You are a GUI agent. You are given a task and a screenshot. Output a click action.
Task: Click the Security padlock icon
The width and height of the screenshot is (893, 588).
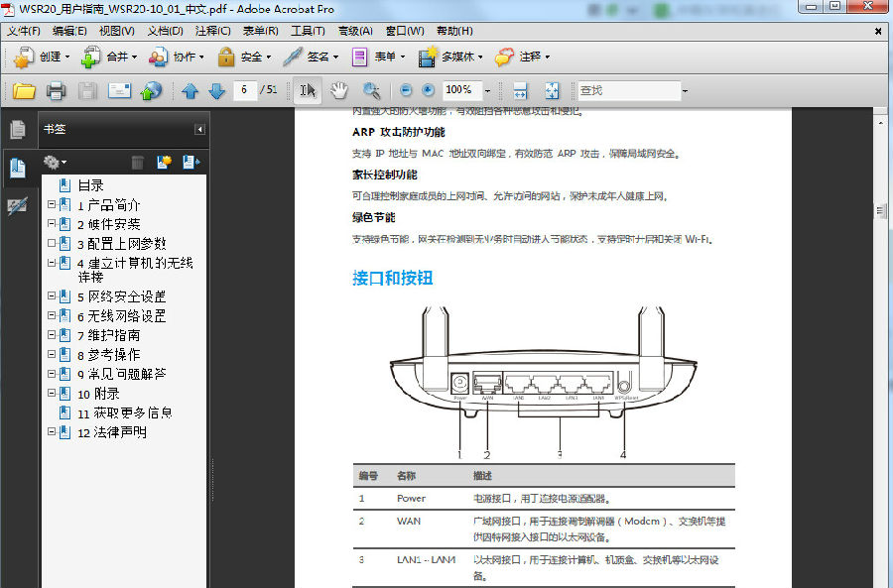click(x=226, y=57)
